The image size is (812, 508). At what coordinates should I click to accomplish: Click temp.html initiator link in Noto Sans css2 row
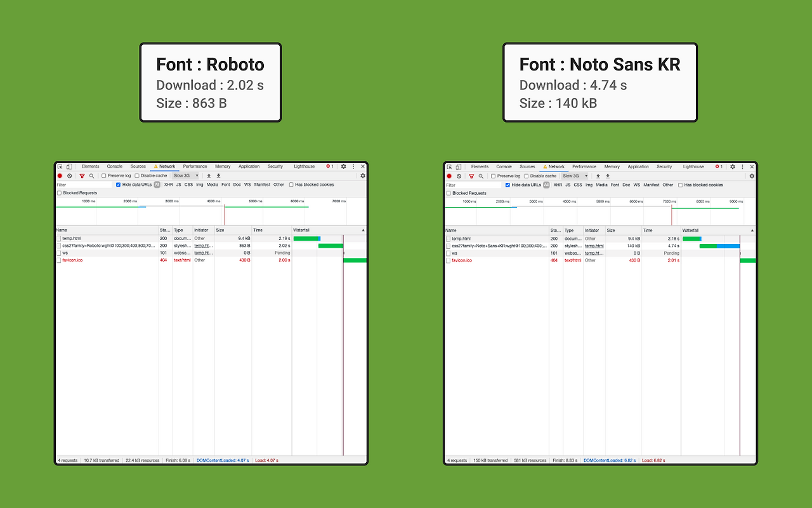click(x=594, y=246)
